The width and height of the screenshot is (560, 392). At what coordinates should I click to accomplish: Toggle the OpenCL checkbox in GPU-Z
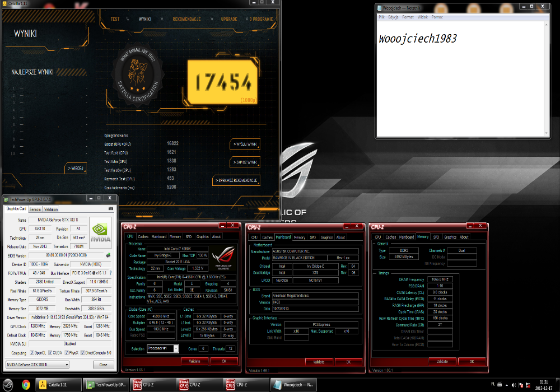32,353
